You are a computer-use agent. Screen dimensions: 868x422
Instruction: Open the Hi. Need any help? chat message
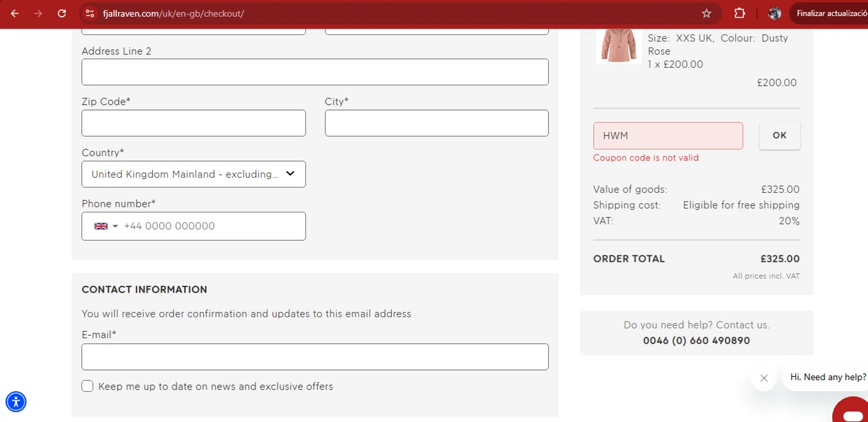[x=827, y=377]
